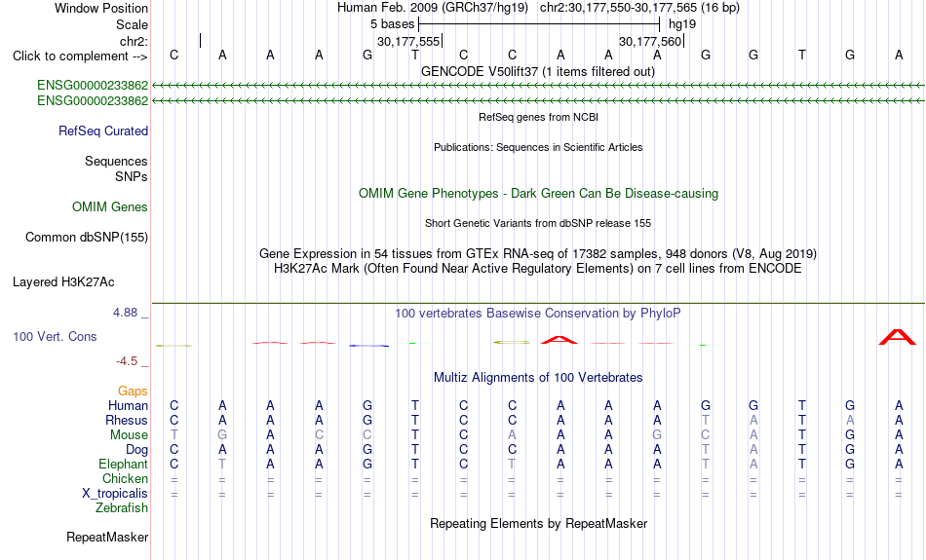Click the Window Position label

coord(101,8)
